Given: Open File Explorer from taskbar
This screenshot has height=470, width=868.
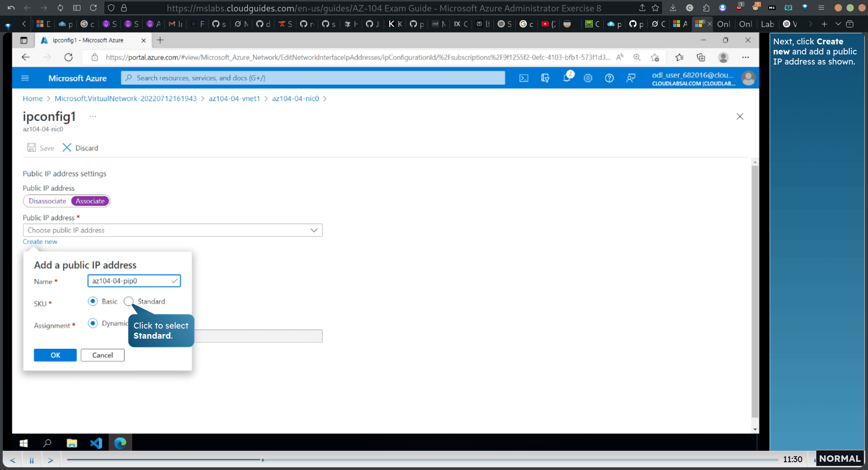Looking at the screenshot, I should tap(72, 443).
